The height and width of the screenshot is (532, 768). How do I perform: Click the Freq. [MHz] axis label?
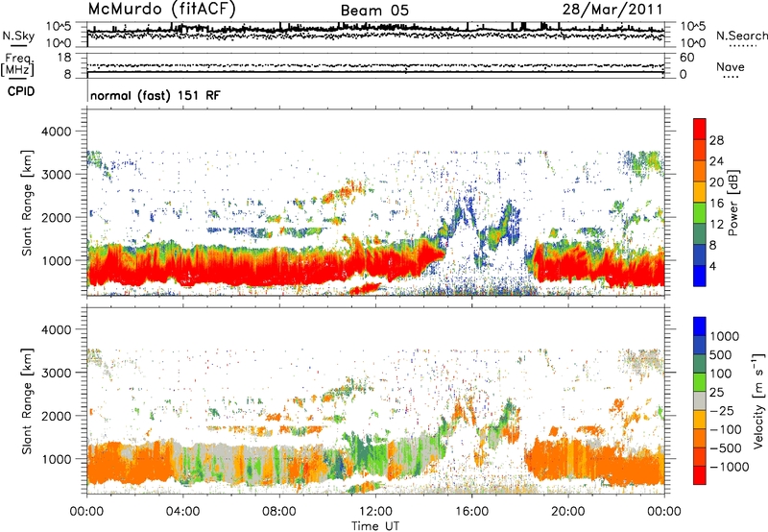coord(18,65)
